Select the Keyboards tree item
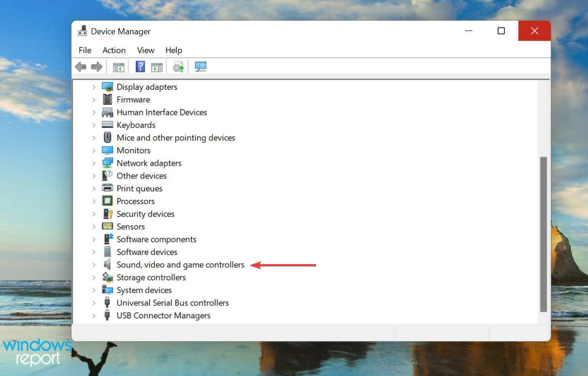588x376 pixels. click(135, 125)
